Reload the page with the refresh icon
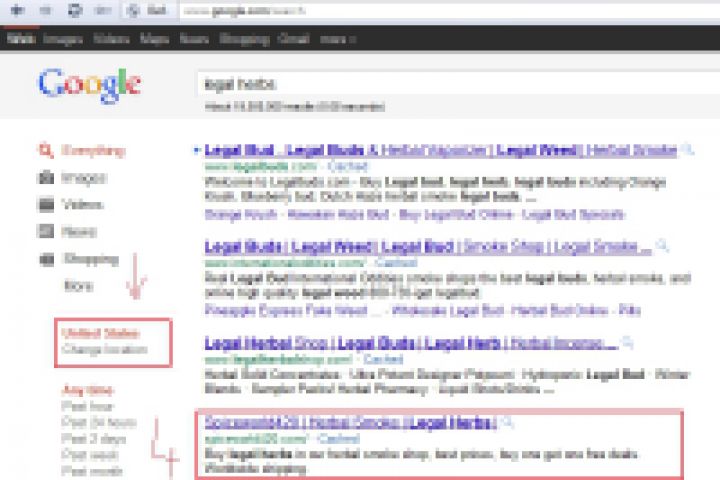The width and height of the screenshot is (720, 480). [x=75, y=10]
